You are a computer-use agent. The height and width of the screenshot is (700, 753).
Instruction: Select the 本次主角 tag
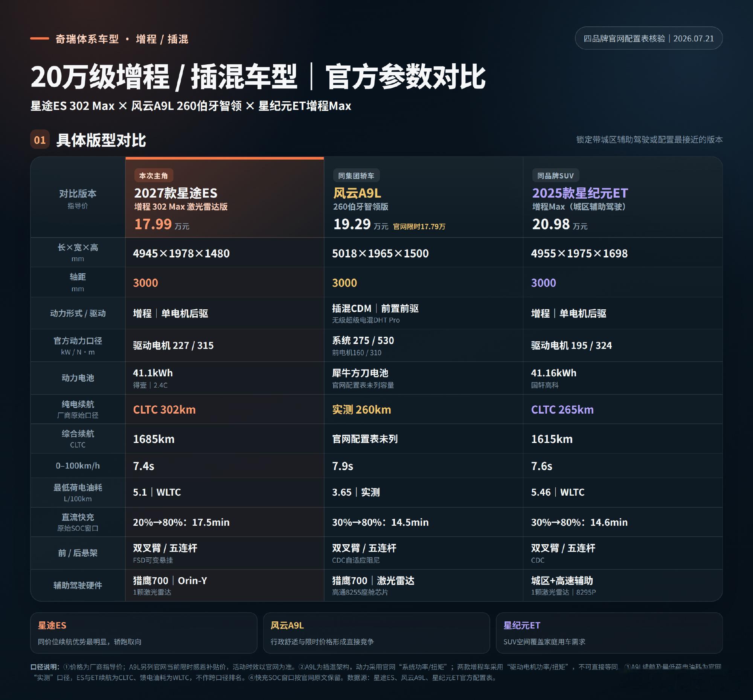tap(153, 176)
